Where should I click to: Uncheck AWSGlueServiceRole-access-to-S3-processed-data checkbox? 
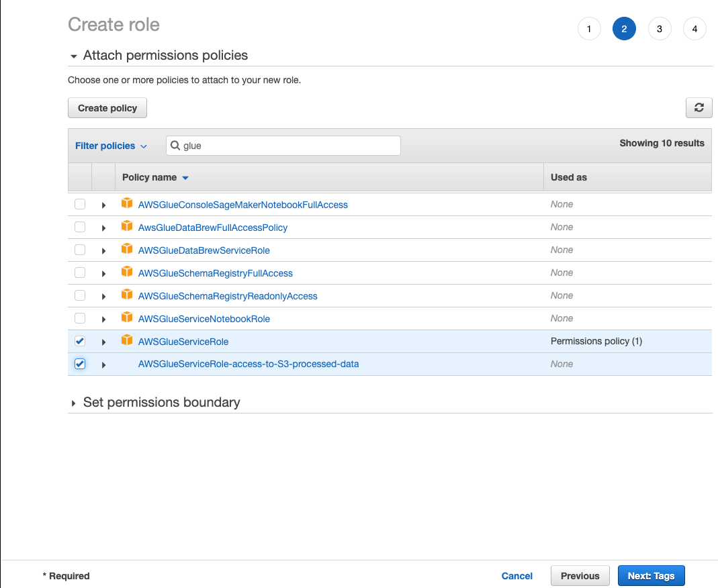[x=80, y=364]
